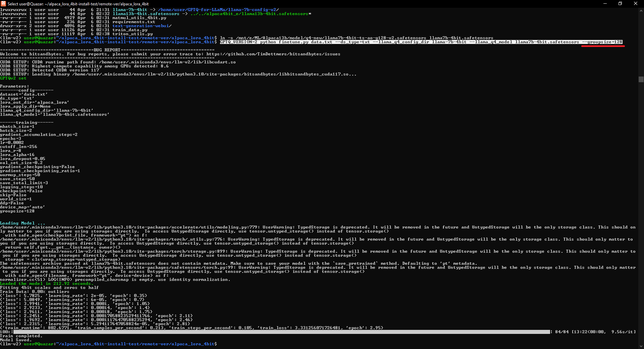Click the terminal app icon in title bar

[3, 4]
